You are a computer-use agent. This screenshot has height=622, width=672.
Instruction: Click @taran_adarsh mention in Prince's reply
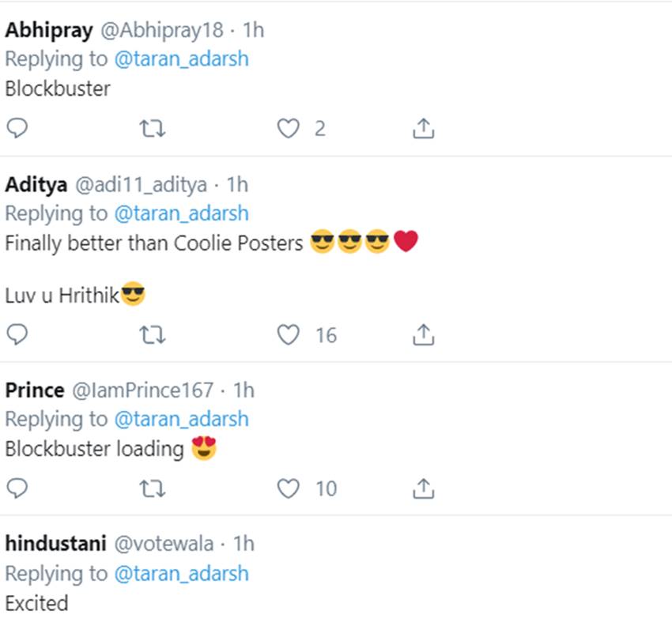coord(181,419)
